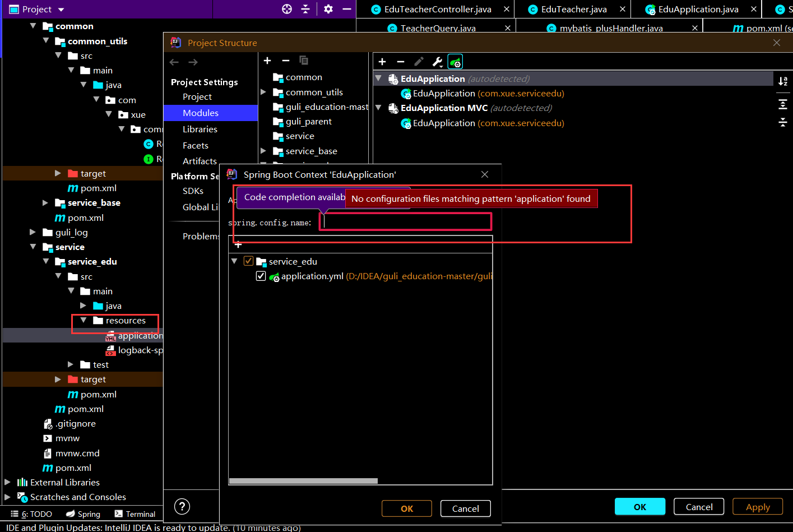Sort alphabetically via the sort icon

point(783,81)
